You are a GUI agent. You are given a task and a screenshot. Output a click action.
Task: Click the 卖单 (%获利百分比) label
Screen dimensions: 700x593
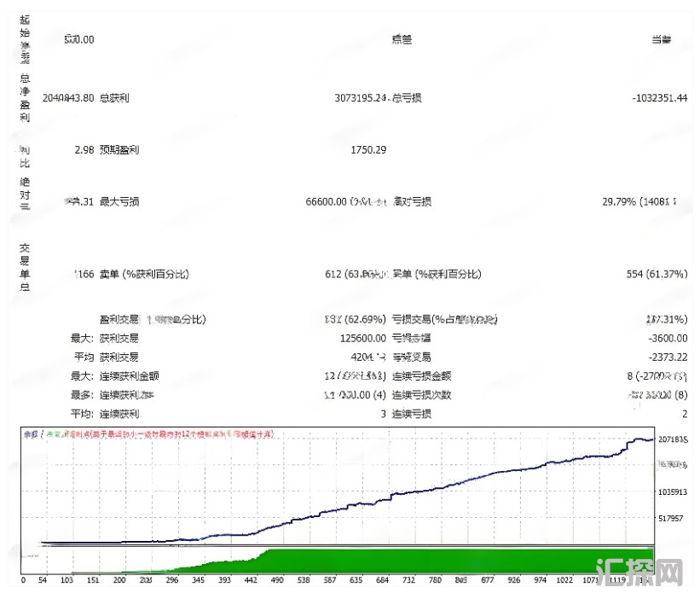pyautogui.click(x=144, y=274)
